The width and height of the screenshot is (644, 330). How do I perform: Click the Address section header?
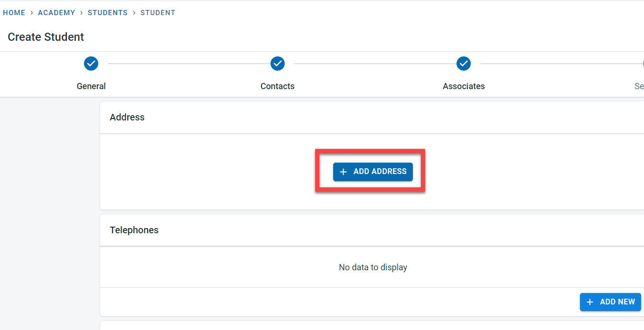tap(127, 117)
